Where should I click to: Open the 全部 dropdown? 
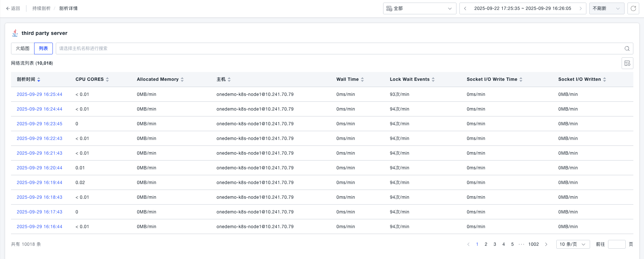click(x=419, y=8)
